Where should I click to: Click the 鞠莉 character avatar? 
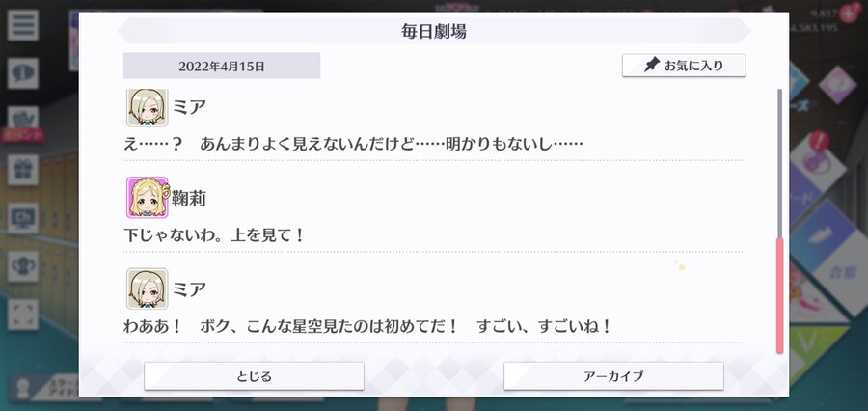point(148,197)
